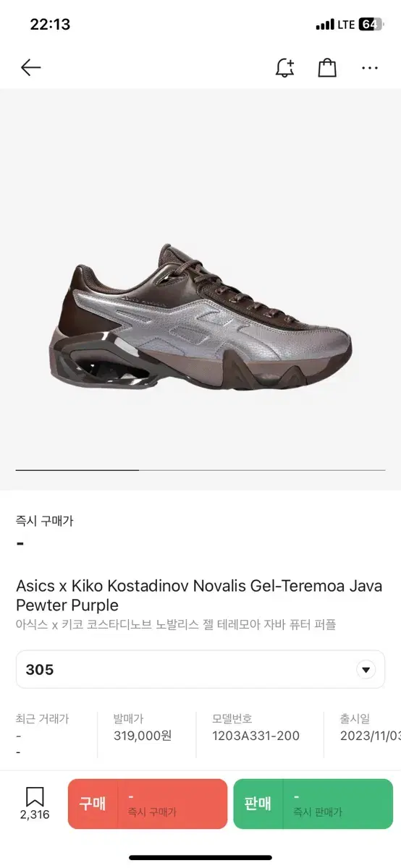Tap the battery indicator in status bar

click(x=369, y=25)
